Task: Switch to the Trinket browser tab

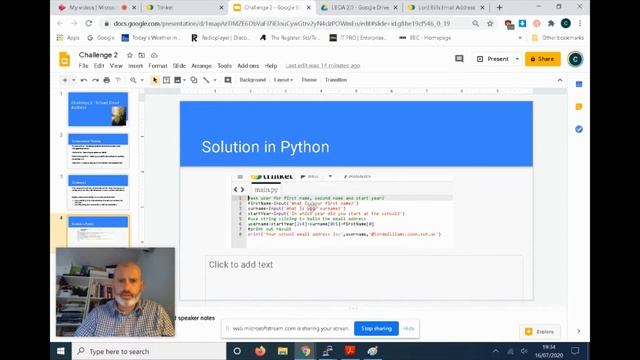Action: click(184, 7)
